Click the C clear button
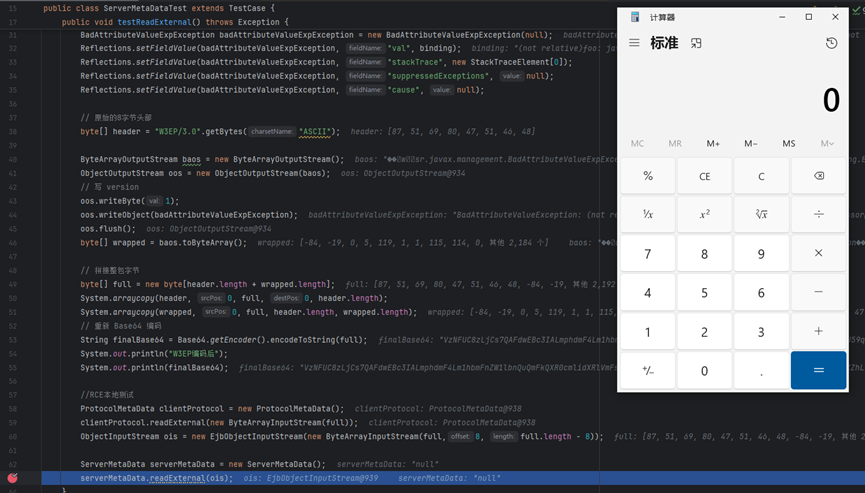The image size is (865, 493). (761, 176)
